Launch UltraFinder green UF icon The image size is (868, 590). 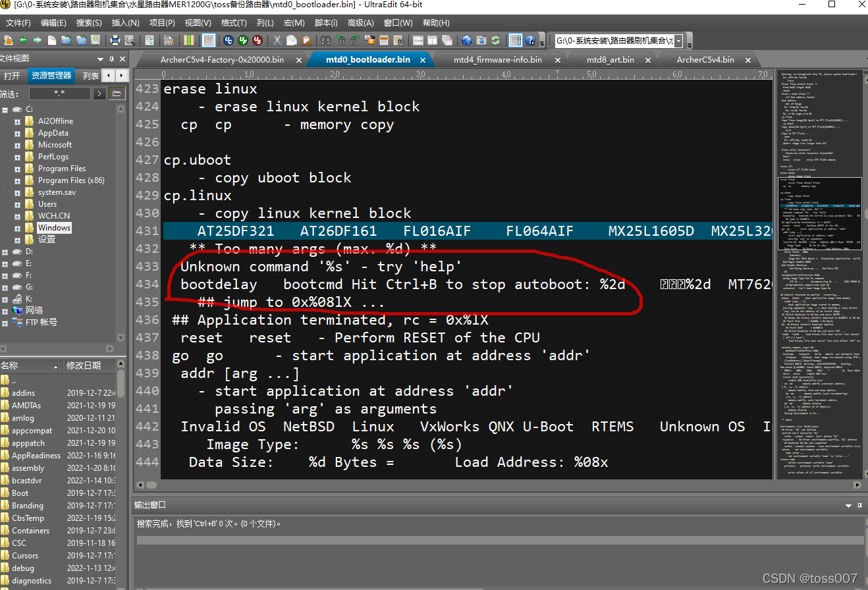click(x=242, y=40)
